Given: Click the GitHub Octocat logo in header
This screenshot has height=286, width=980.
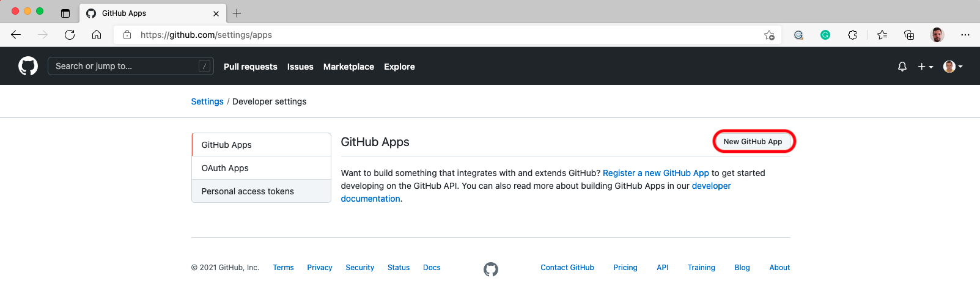Looking at the screenshot, I should [28, 66].
